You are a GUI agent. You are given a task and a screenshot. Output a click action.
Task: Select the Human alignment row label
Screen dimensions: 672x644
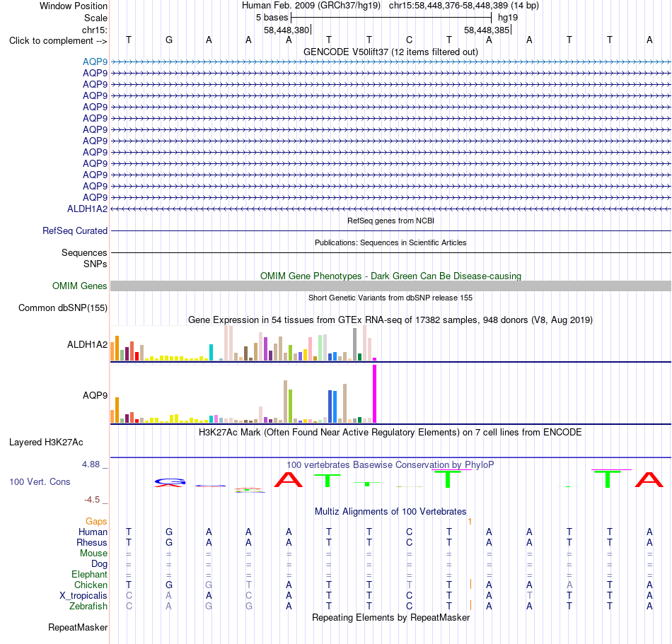93,532
